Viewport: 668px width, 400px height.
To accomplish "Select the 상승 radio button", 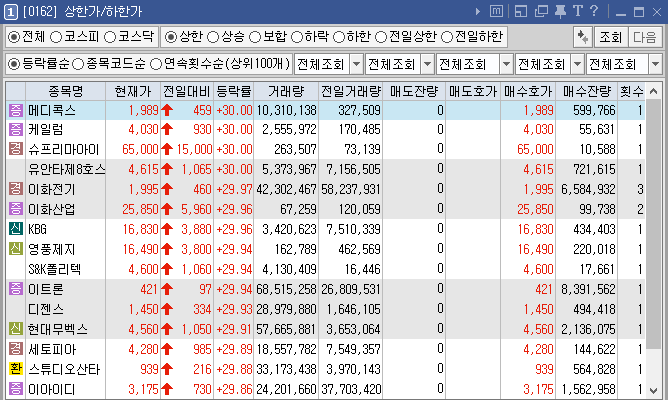I will point(213,37).
